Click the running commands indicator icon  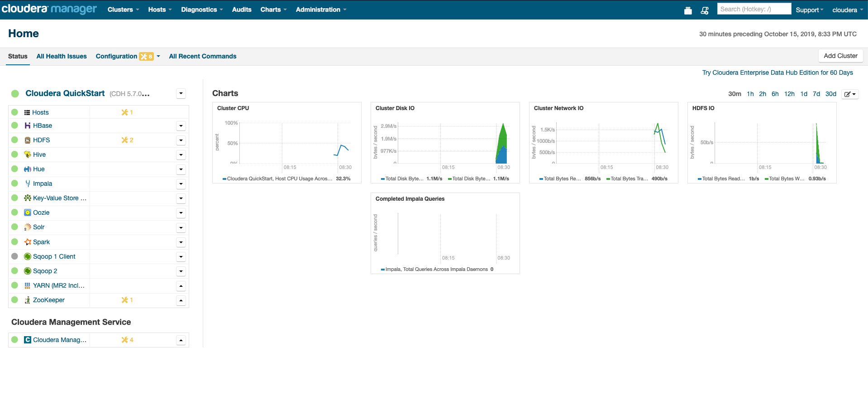[705, 10]
